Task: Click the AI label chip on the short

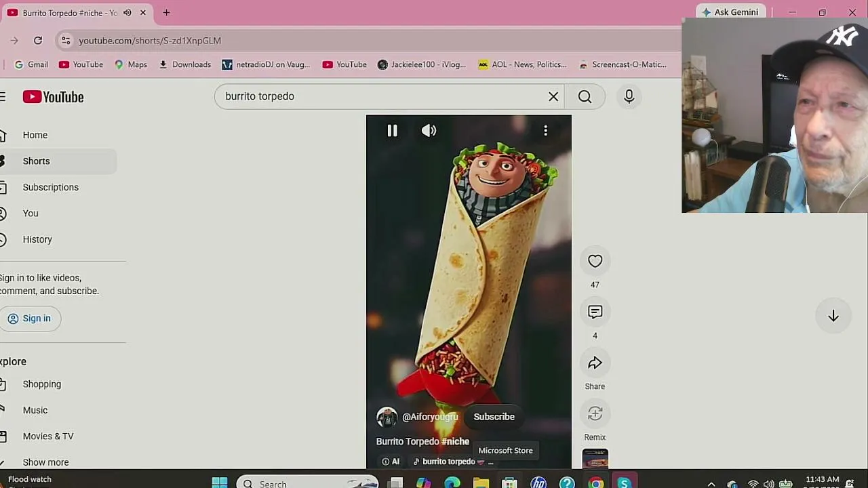Action: pyautogui.click(x=391, y=462)
